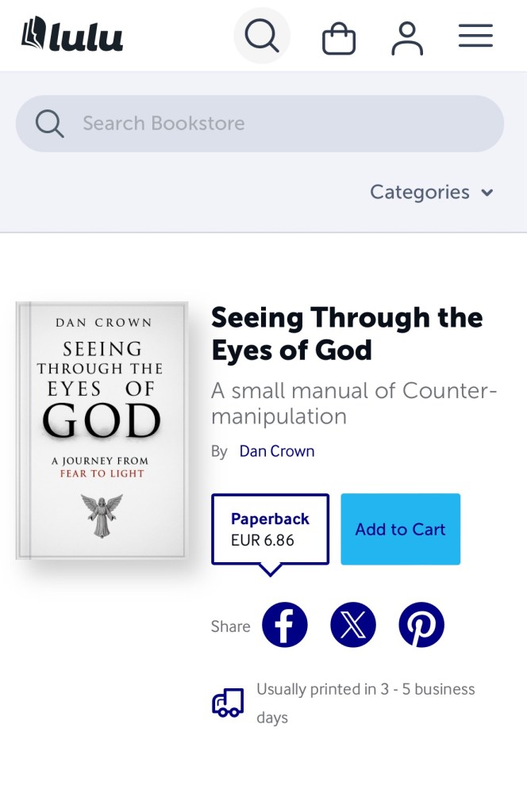Click the Lulu logo
This screenshot has width=527, height=812.
[x=72, y=36]
